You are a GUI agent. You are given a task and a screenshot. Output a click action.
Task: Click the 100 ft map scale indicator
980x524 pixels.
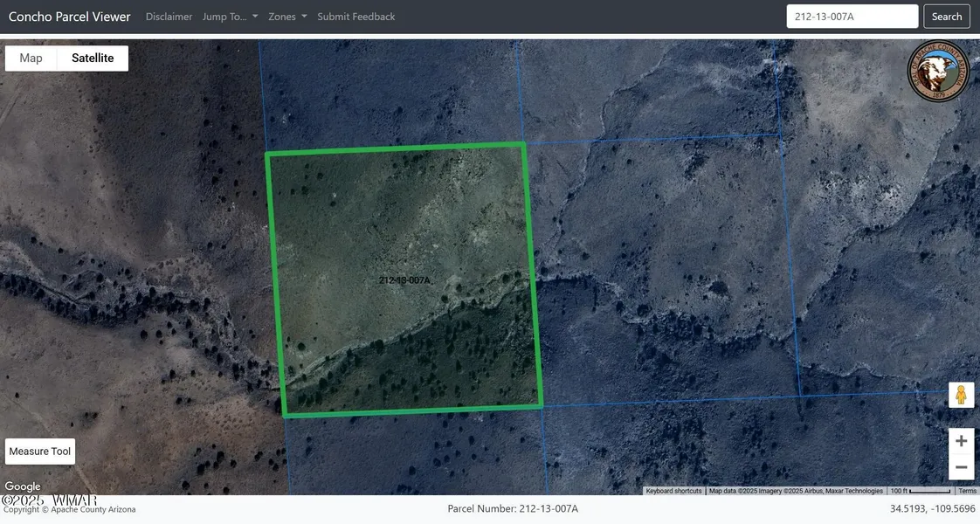(920, 491)
